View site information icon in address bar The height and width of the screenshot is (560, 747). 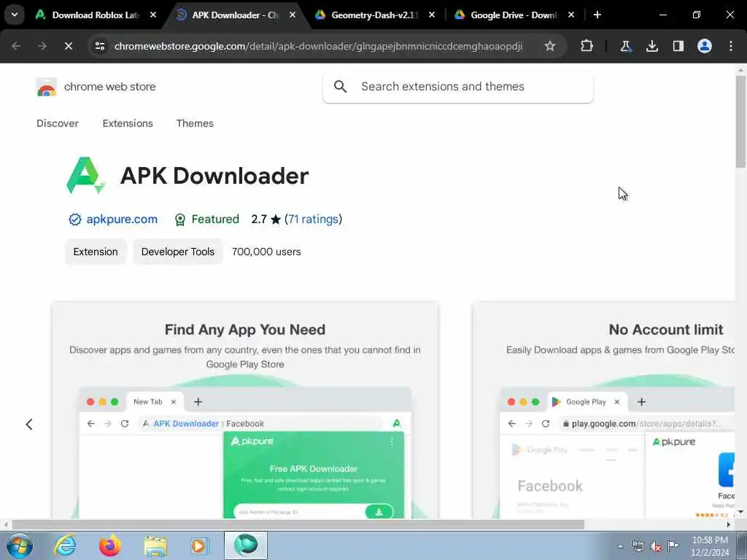click(x=99, y=46)
